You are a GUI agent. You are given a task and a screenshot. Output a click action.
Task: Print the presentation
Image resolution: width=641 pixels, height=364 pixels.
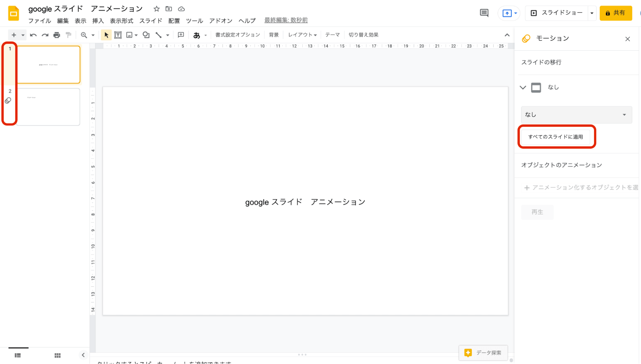[x=57, y=35]
